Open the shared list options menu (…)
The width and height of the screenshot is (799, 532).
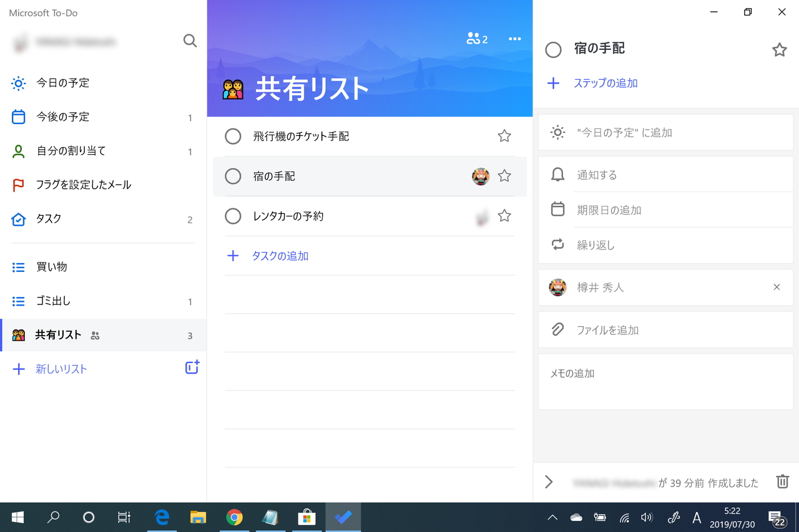click(514, 39)
